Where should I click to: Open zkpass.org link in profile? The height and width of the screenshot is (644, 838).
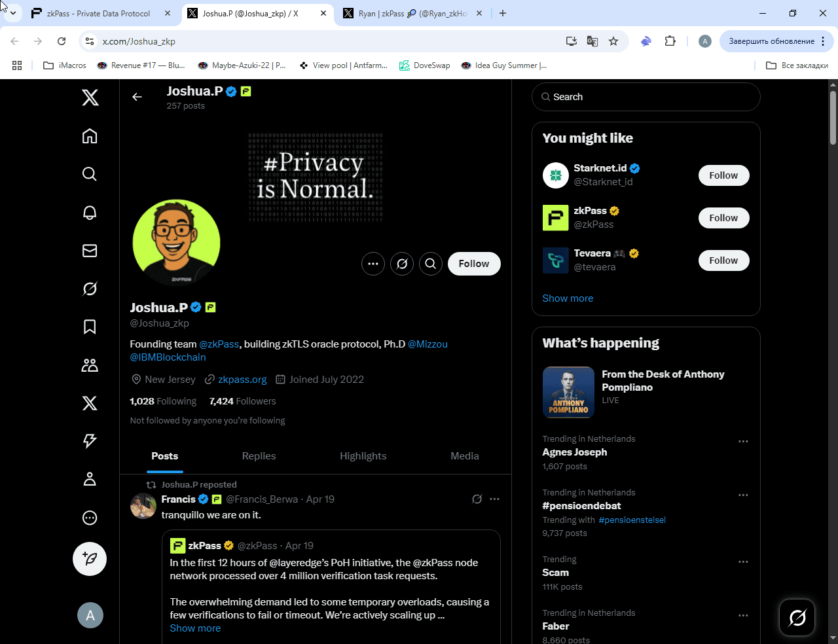[242, 380]
